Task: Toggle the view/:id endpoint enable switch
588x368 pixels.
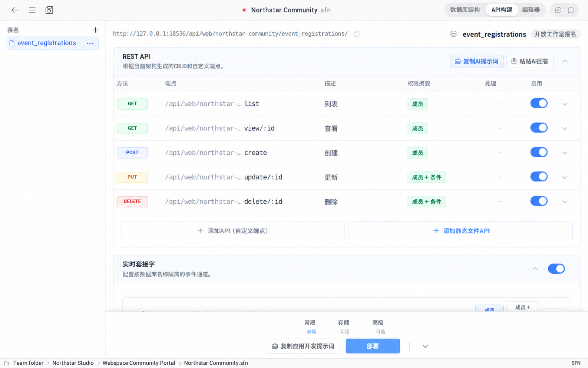Action: (539, 128)
